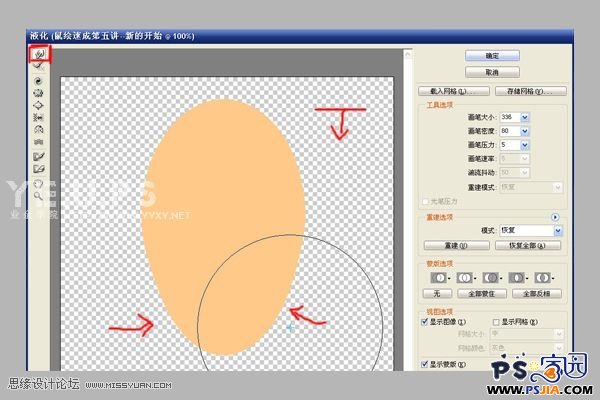Select the Hand tool
Image resolution: width=600 pixels, height=400 pixels.
pos(38,184)
